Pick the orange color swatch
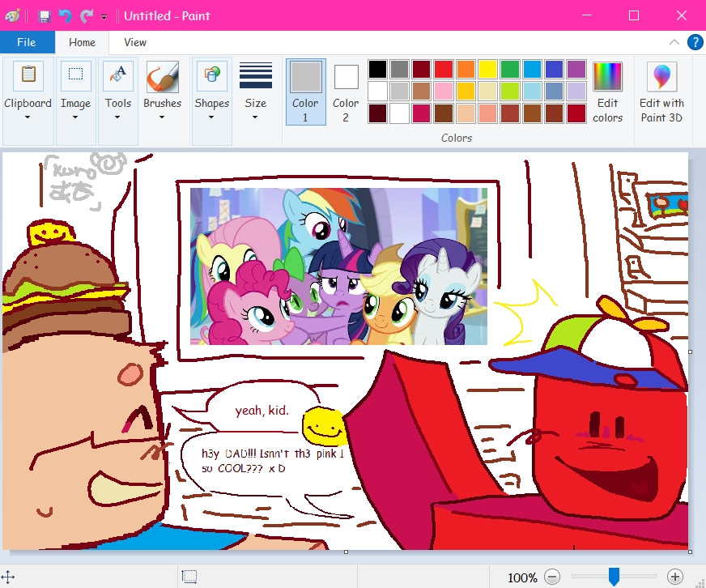706x588 pixels. [x=466, y=70]
